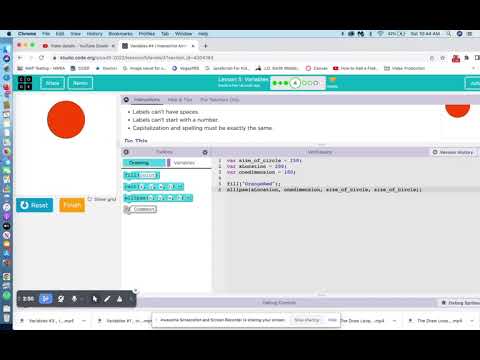This screenshot has height=360, width=480.
Task: Open the More lessons trophy icon
Action: 332,82
